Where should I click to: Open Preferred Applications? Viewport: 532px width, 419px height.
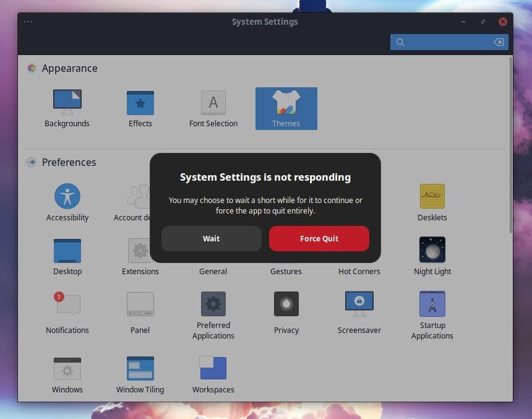[x=213, y=303]
